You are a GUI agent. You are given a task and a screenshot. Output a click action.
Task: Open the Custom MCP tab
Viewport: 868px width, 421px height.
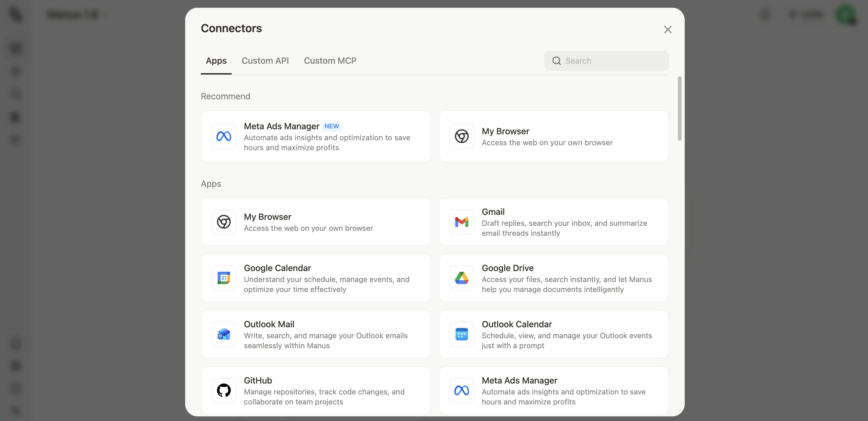pyautogui.click(x=330, y=61)
